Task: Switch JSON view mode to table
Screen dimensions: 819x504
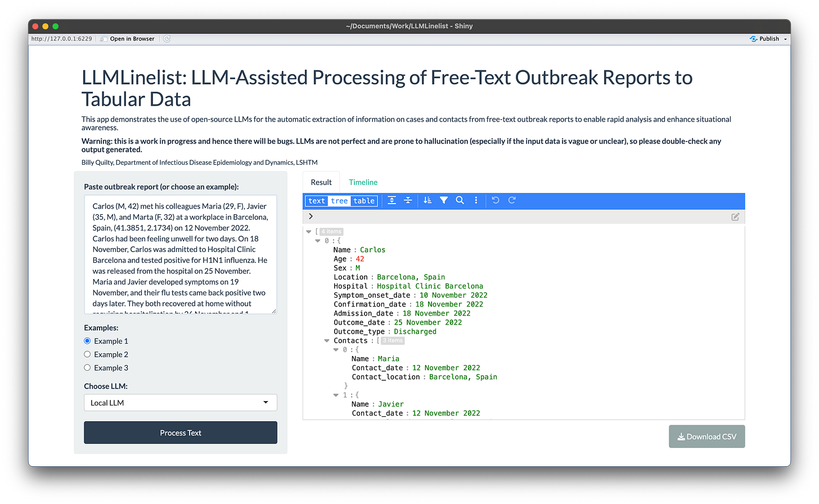Action: point(363,200)
